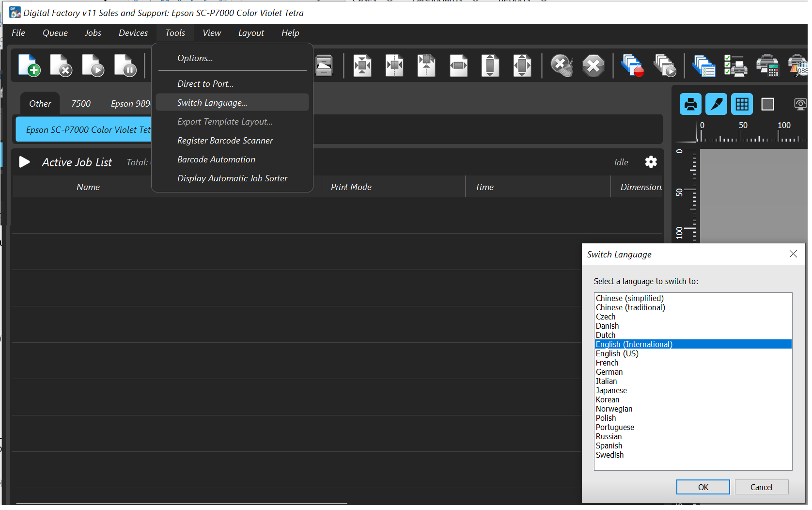The width and height of the screenshot is (812, 510).
Task: Switch to the Other device tab
Action: coord(40,104)
